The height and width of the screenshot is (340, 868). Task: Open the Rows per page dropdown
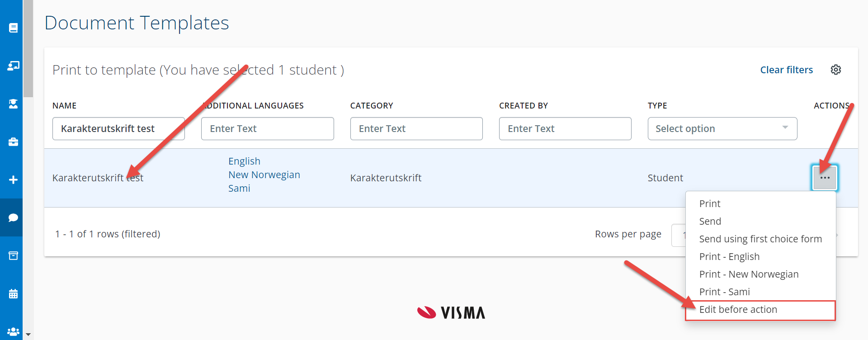point(678,235)
